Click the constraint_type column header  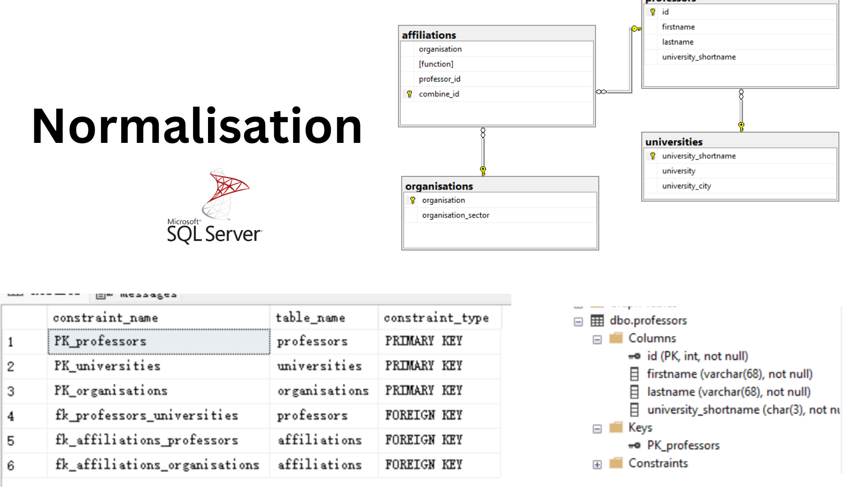coord(437,318)
